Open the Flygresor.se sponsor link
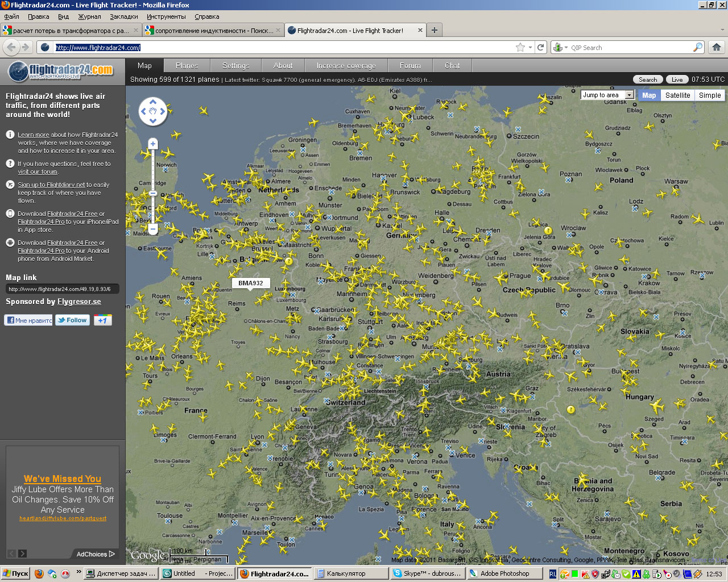Screen dimensions: 728x582 79,302
